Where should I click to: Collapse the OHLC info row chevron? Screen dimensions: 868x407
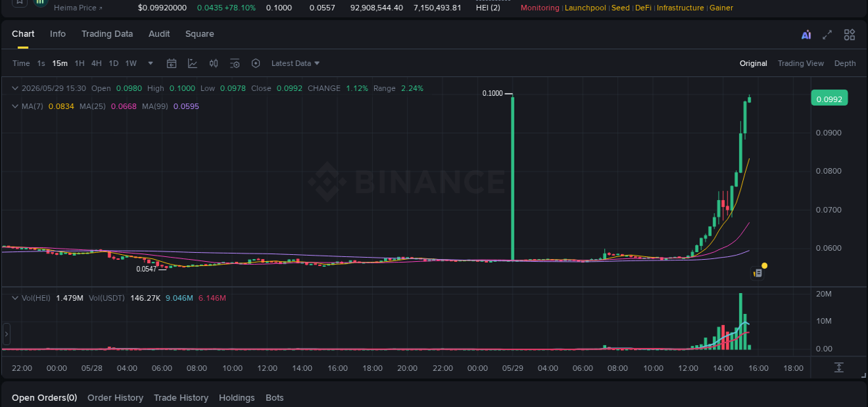tap(15, 88)
